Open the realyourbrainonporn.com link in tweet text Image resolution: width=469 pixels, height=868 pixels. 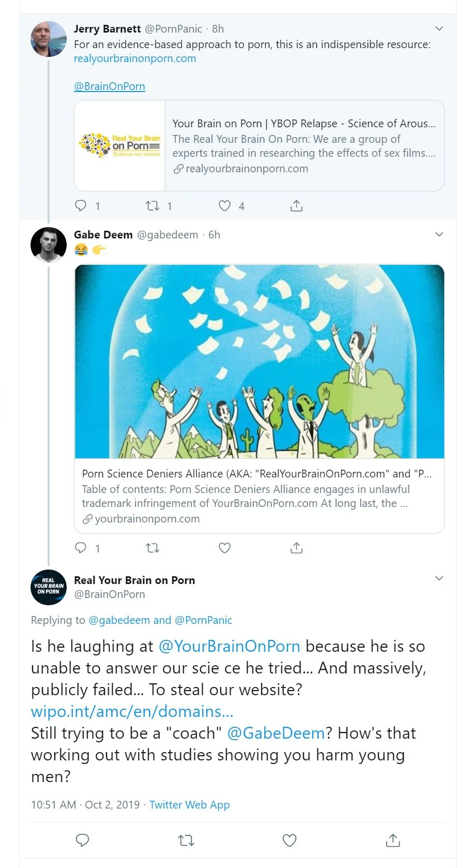[135, 58]
